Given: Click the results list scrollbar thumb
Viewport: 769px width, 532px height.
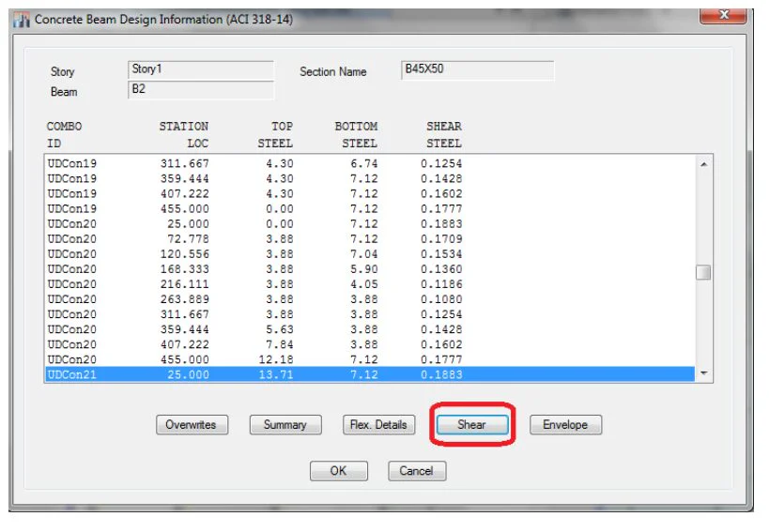Looking at the screenshot, I should tap(703, 272).
